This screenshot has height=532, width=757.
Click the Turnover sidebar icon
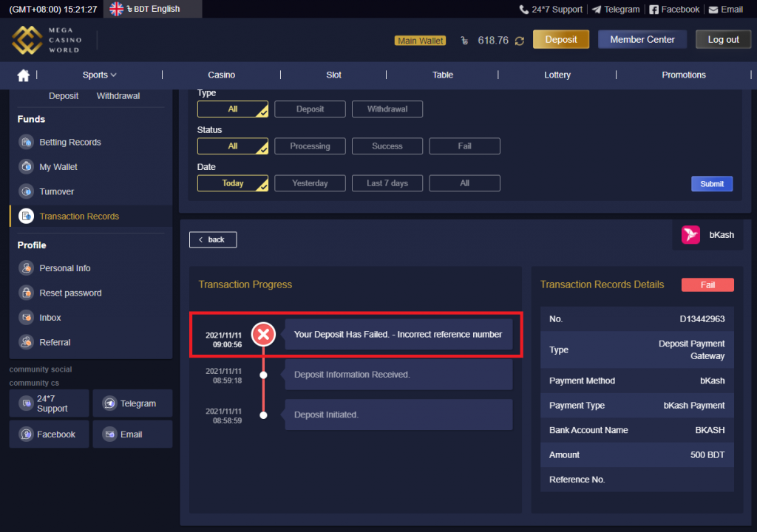[x=26, y=191]
